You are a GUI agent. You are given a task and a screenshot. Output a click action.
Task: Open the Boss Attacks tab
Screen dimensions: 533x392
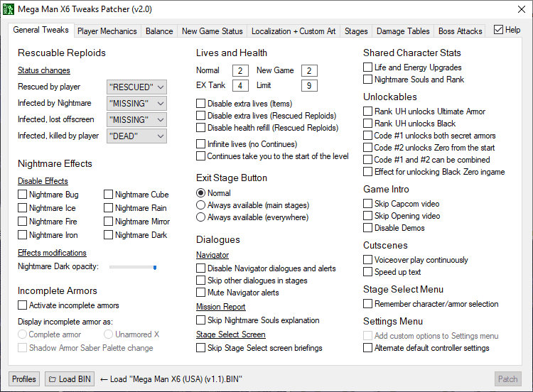point(461,31)
